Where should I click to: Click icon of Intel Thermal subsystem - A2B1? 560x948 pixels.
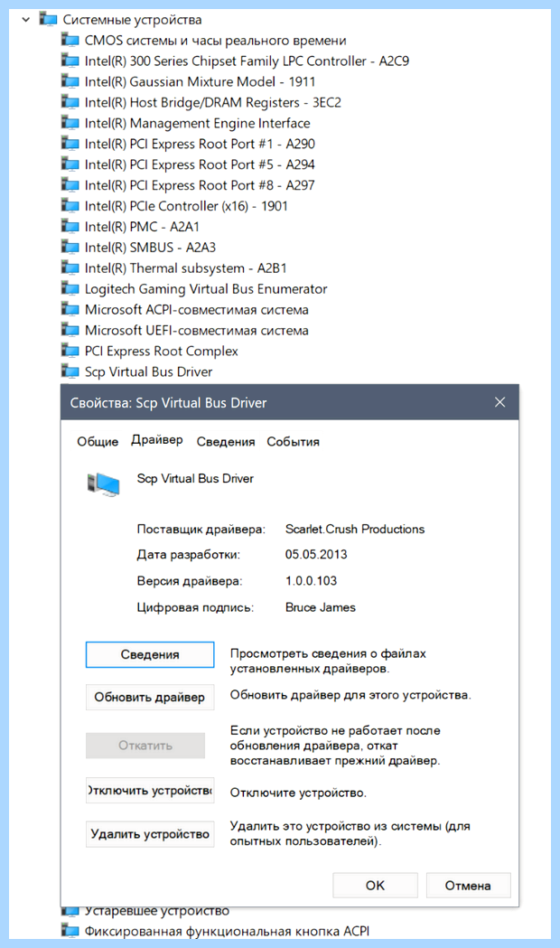pos(70,268)
